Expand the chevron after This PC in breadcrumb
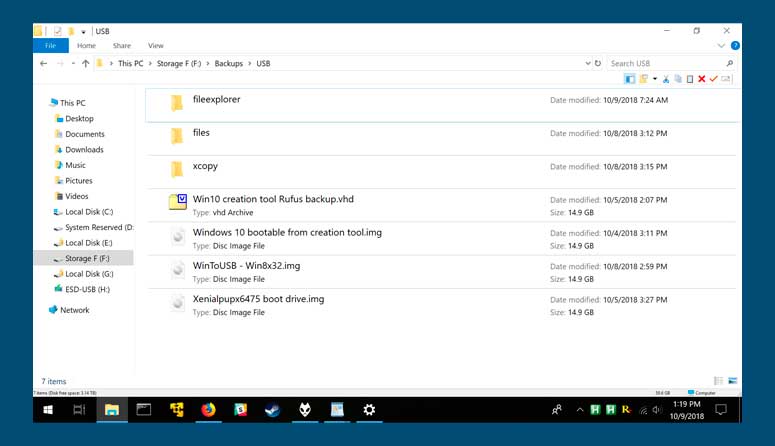The height and width of the screenshot is (446, 775). [x=150, y=63]
